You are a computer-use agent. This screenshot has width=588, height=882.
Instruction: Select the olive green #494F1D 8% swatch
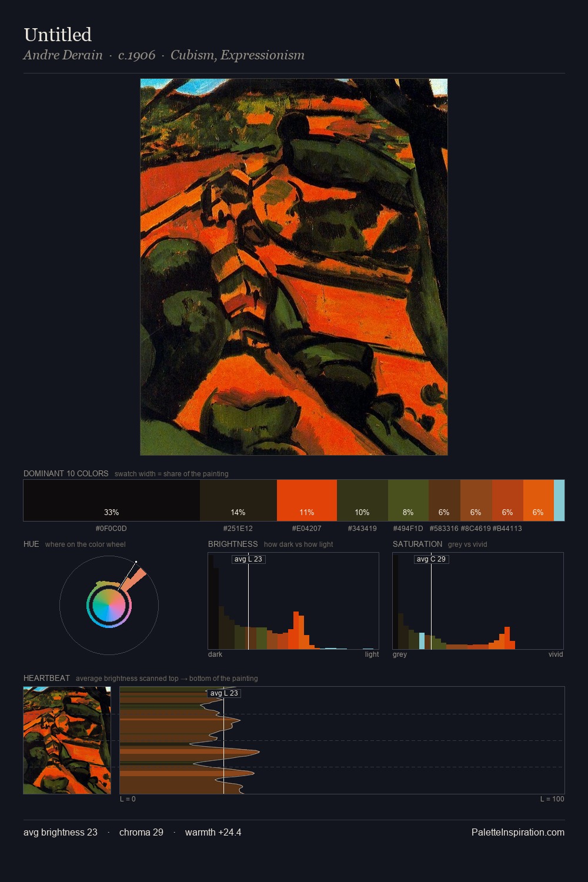[408, 500]
